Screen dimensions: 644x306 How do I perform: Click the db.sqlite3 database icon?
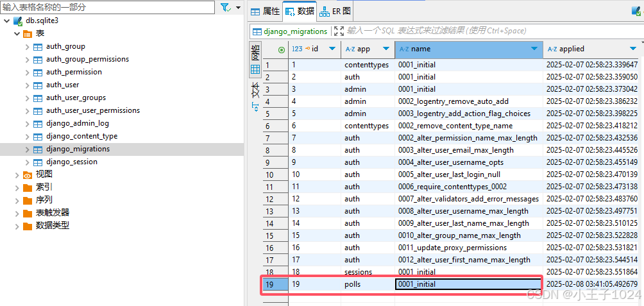click(18, 21)
